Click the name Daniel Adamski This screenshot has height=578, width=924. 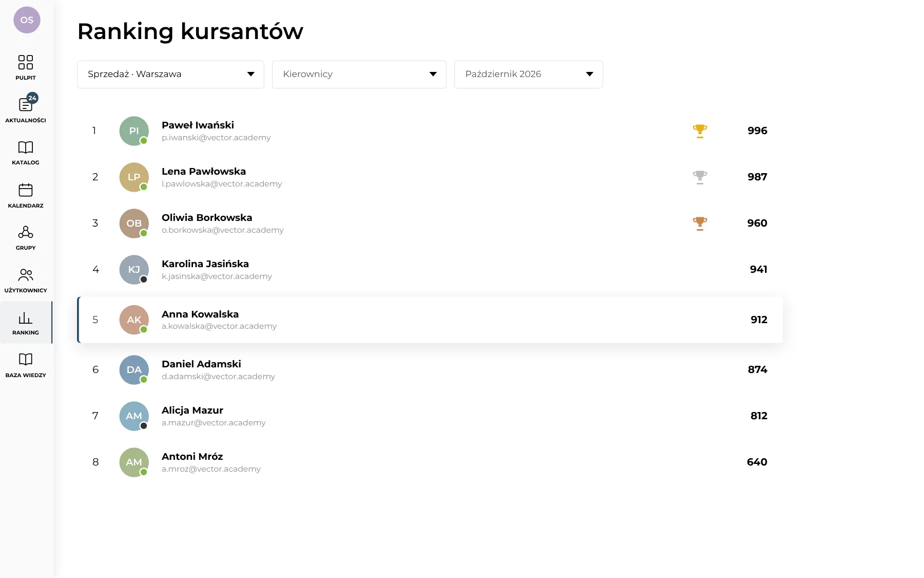coord(201,364)
